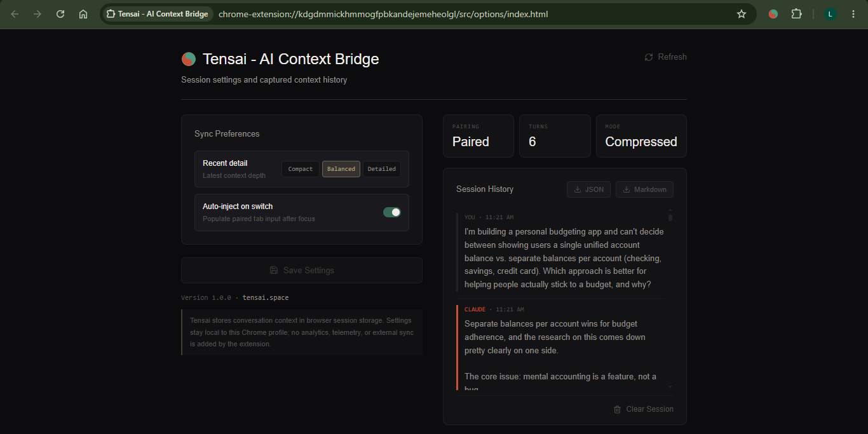
Task: Click the session history scrollbar thumb
Action: tap(670, 217)
